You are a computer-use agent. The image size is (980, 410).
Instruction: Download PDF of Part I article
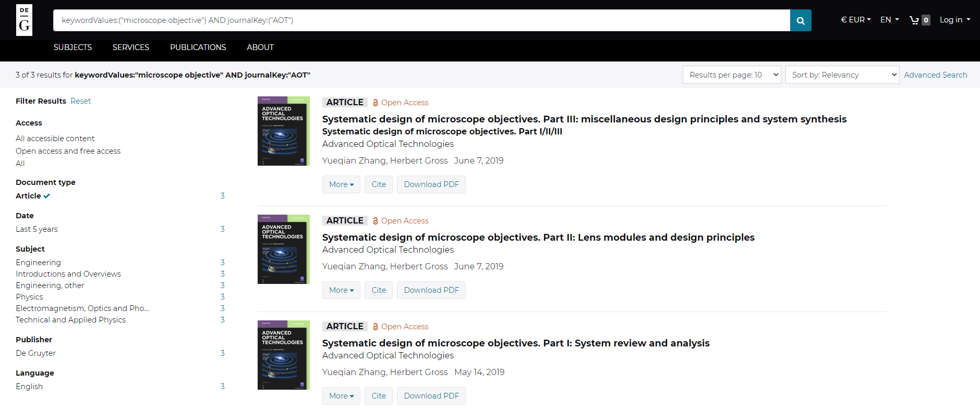[x=431, y=396]
